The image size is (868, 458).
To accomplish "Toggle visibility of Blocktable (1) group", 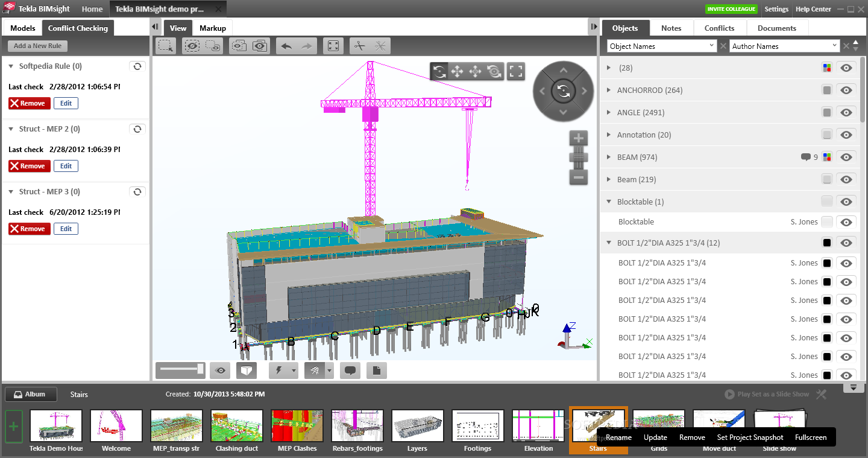I will coord(846,202).
